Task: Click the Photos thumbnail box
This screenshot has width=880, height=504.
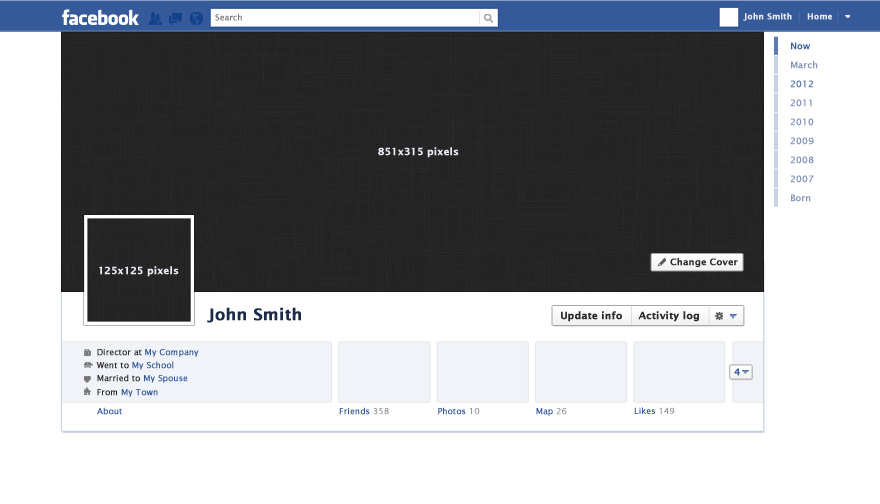Action: [483, 372]
